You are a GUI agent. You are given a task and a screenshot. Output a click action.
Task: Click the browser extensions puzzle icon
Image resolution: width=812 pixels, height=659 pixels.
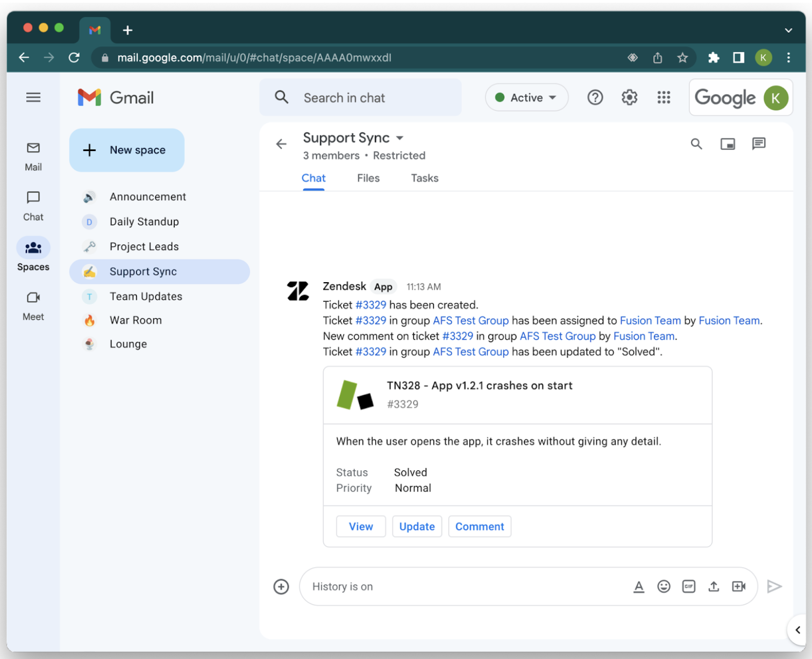[714, 58]
